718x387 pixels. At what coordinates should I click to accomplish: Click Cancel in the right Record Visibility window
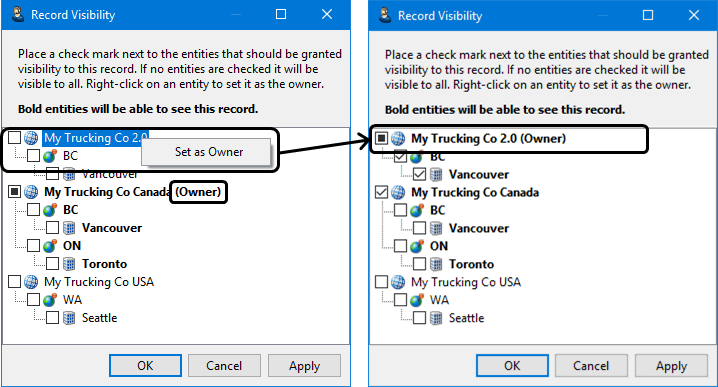coord(591,366)
